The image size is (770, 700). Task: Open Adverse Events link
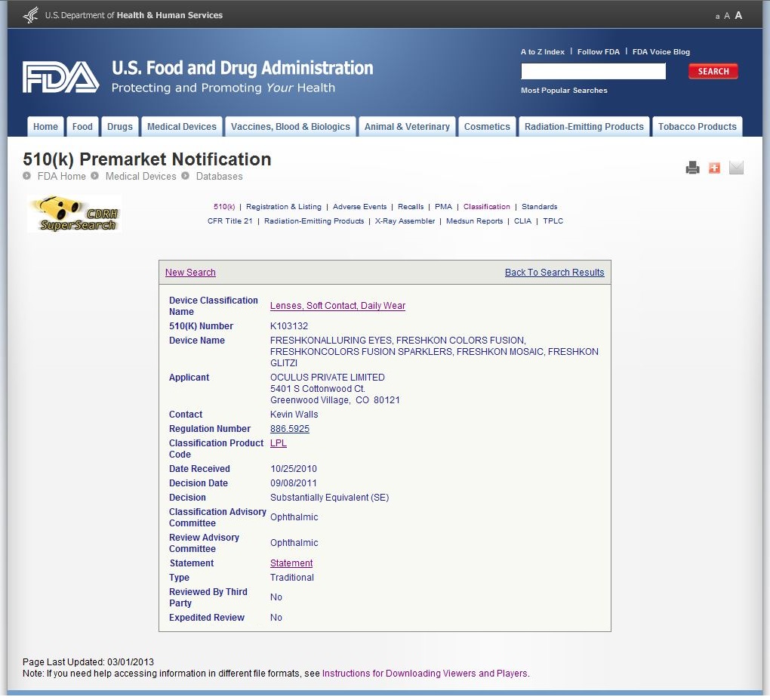(359, 207)
